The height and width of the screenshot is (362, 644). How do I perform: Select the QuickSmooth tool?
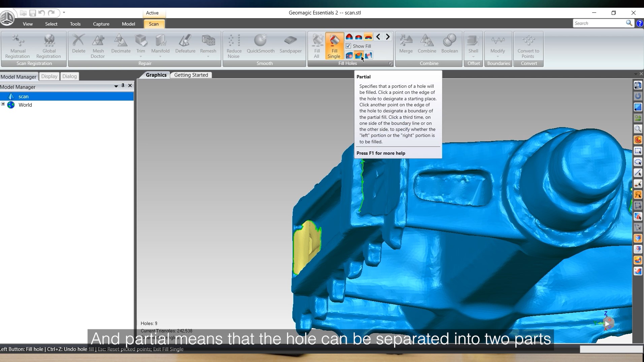[260, 43]
